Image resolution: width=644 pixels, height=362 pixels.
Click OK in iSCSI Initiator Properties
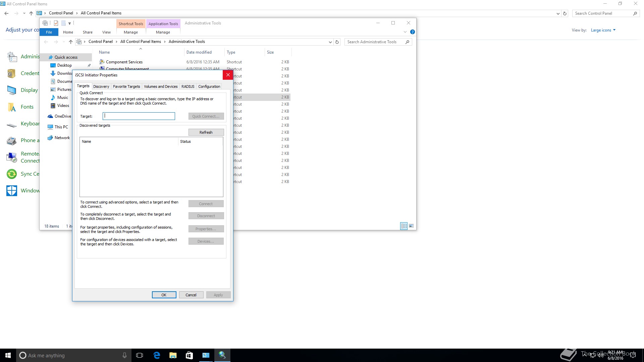164,295
